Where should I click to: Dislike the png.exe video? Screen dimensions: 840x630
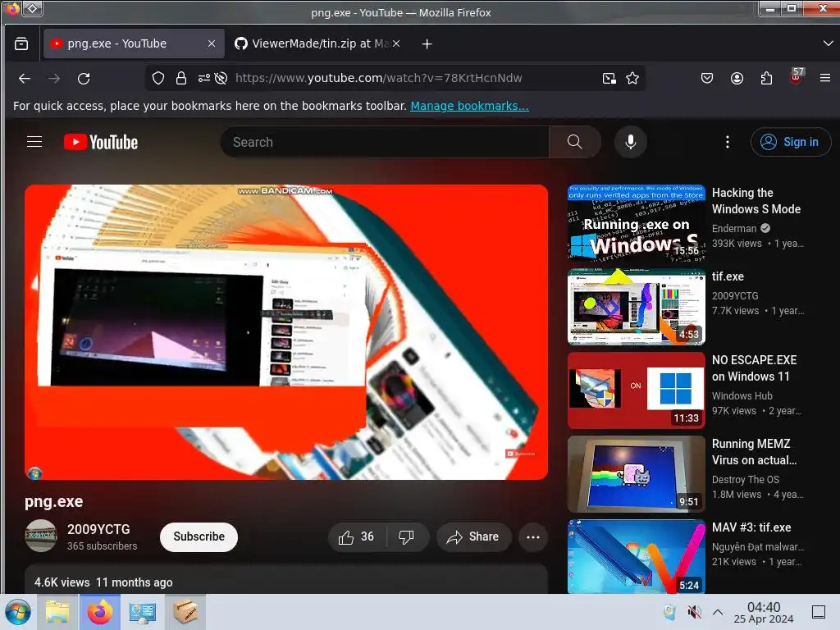(406, 536)
